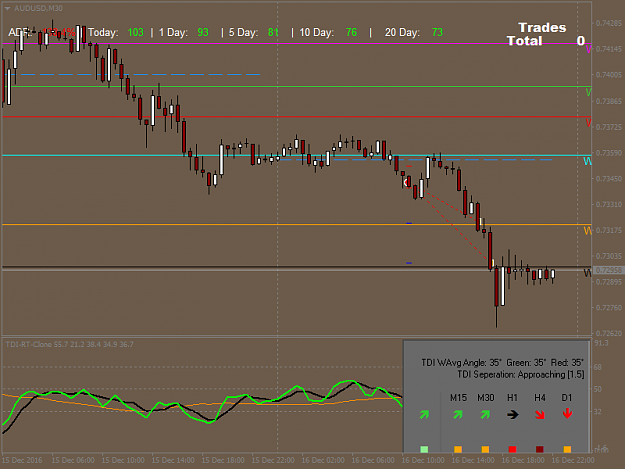The height and width of the screenshot is (469, 625).
Task: Click the H1 timeframe label
Action: (x=513, y=398)
